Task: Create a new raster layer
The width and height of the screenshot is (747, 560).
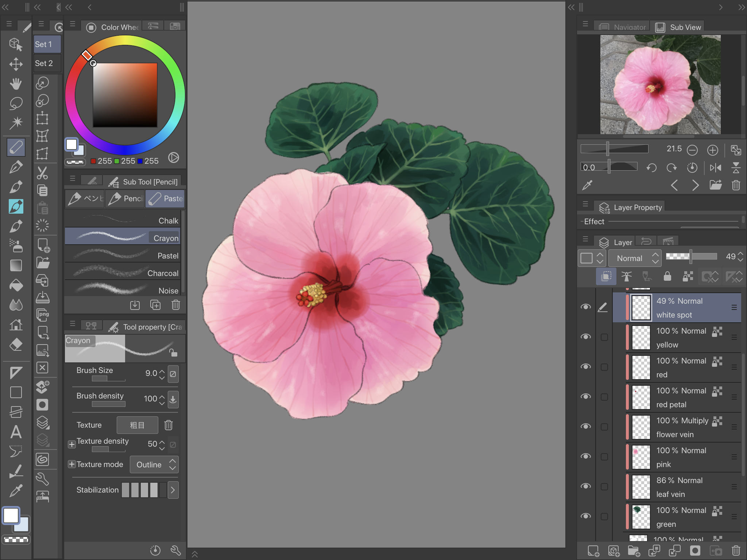Action: pyautogui.click(x=593, y=551)
